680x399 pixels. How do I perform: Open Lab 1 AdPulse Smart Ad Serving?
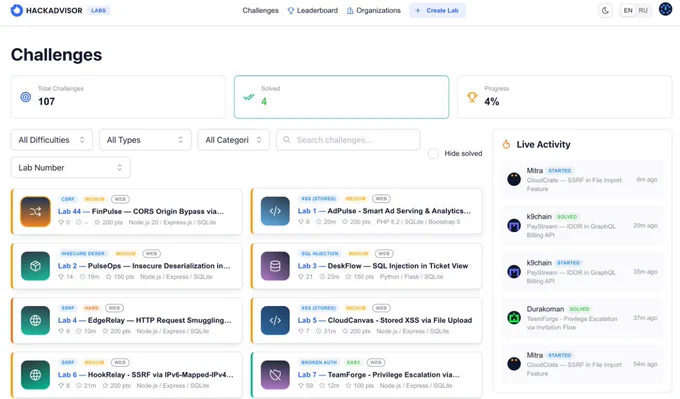(384, 211)
